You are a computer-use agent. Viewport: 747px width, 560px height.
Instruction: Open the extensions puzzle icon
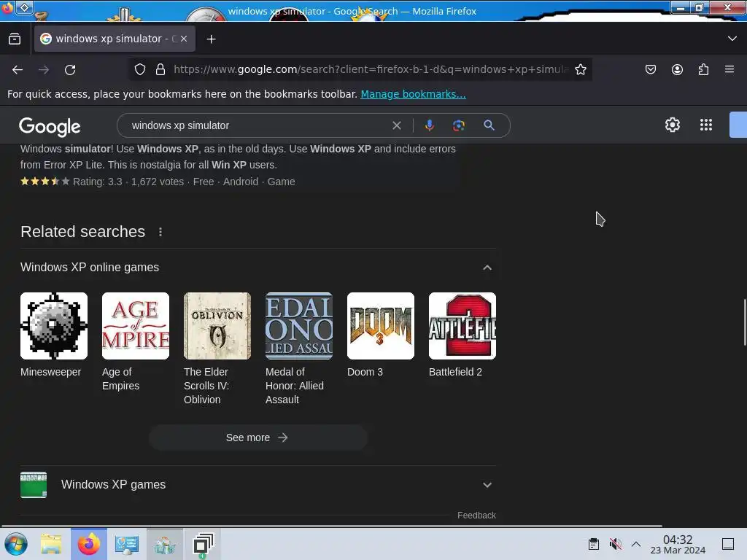pyautogui.click(x=703, y=69)
